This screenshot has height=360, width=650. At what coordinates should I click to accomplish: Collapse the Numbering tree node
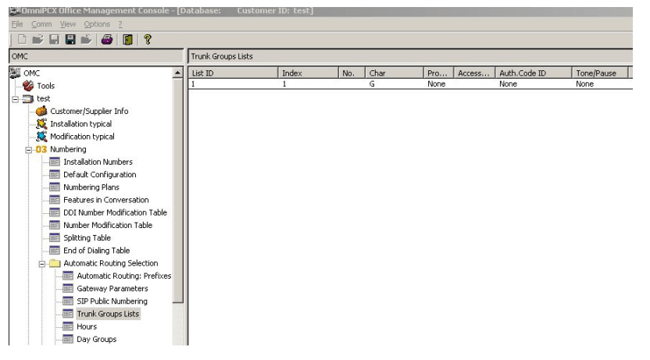tap(29, 150)
